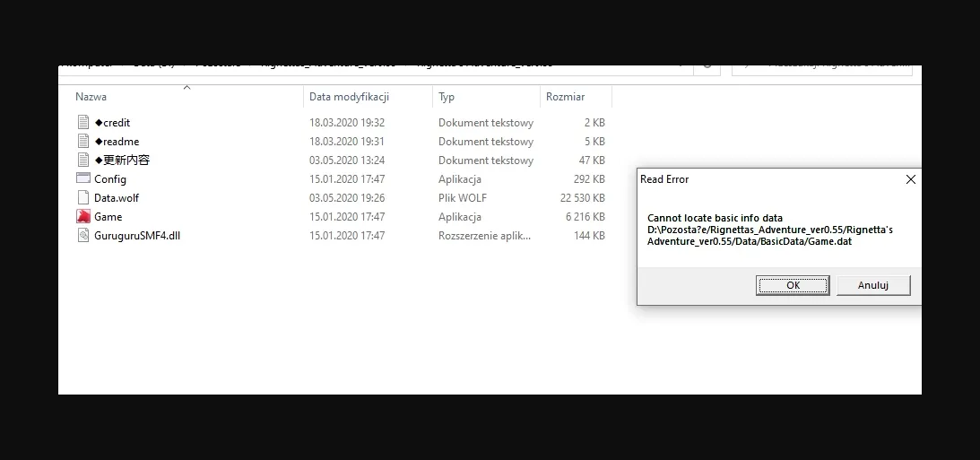Select the credit text file icon
This screenshot has width=980, height=460.
83,122
